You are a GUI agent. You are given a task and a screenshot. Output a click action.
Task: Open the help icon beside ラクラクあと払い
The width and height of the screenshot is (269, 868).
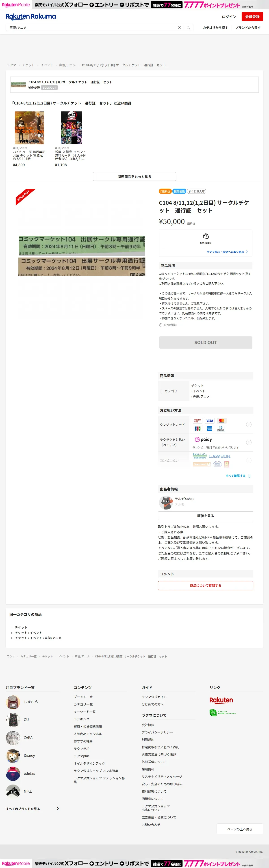pyautogui.click(x=249, y=442)
